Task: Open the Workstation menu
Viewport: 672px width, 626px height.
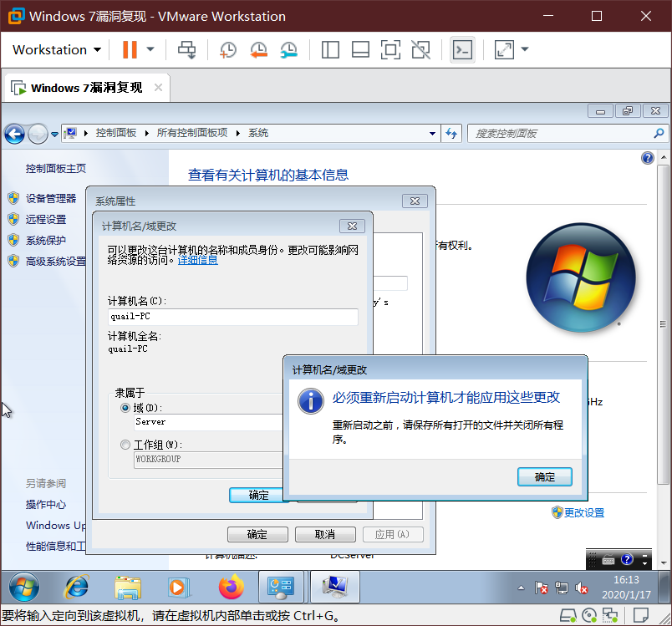Action: (x=57, y=49)
